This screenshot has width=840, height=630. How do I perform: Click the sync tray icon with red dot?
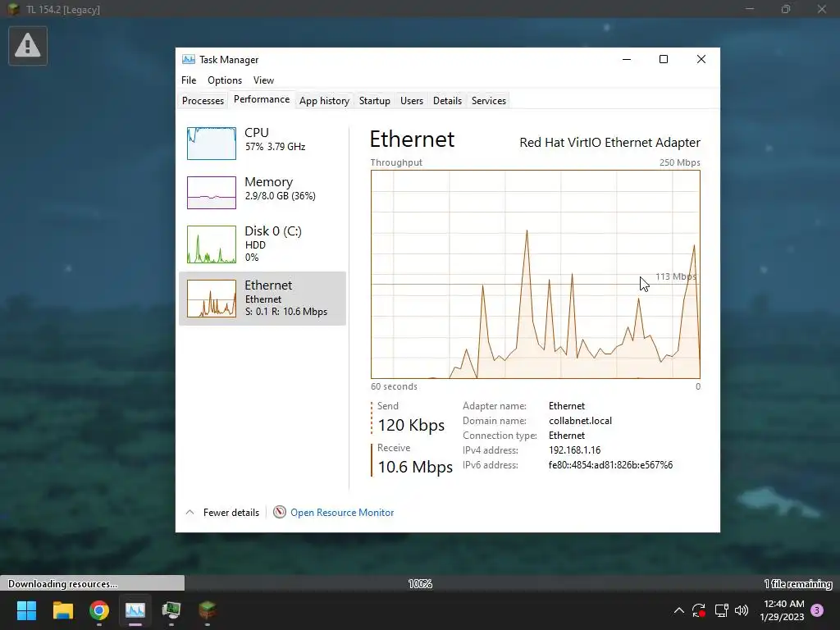699,610
